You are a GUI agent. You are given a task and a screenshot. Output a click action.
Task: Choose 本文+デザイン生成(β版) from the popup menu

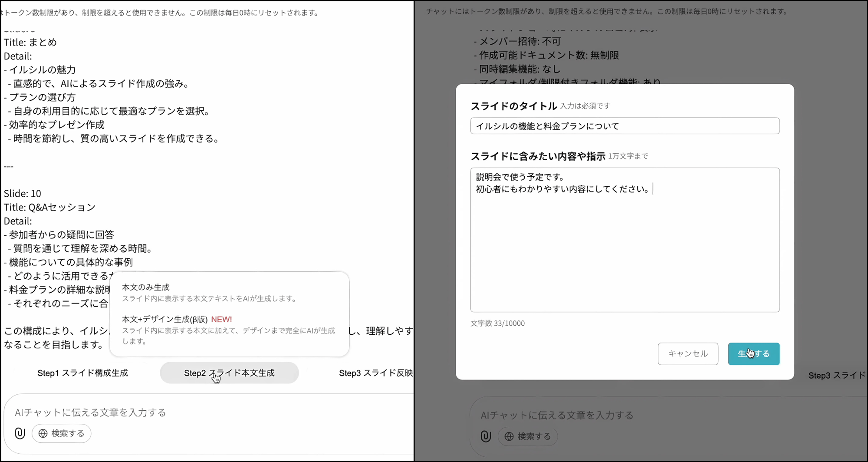point(164,319)
